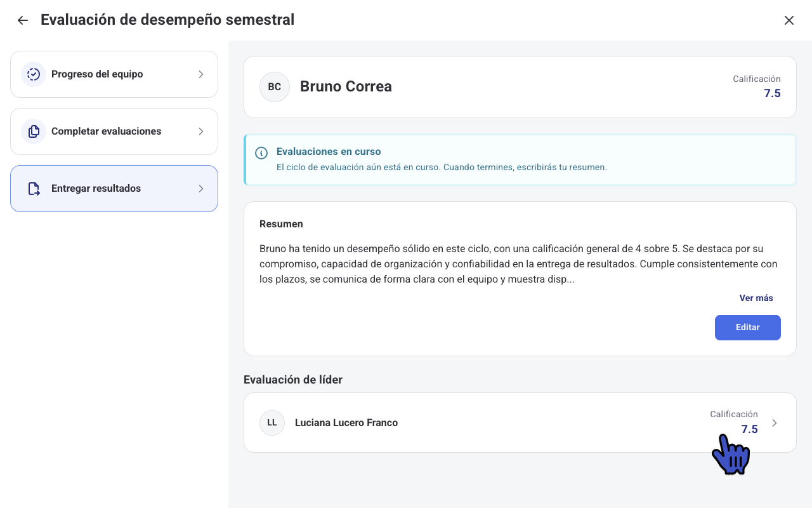
Task: Open the Completar evaluaciones section
Action: coord(114,131)
